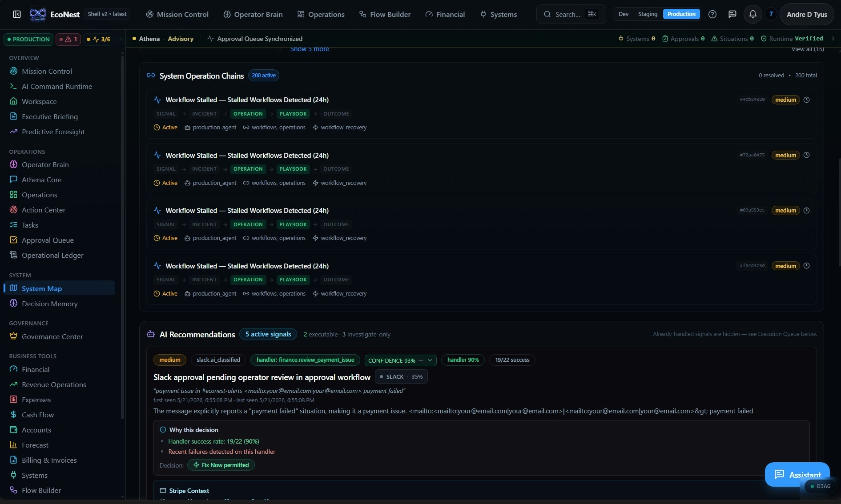This screenshot has height=504, width=841.
Task: Click the Tasks list icon in sidebar
Action: [x=13, y=225]
